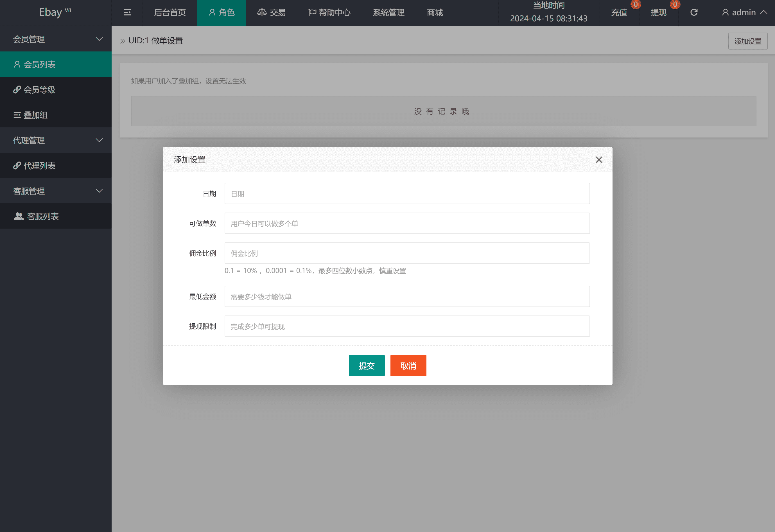Select the 角色 top menu
This screenshot has height=532, width=775.
(x=222, y=13)
